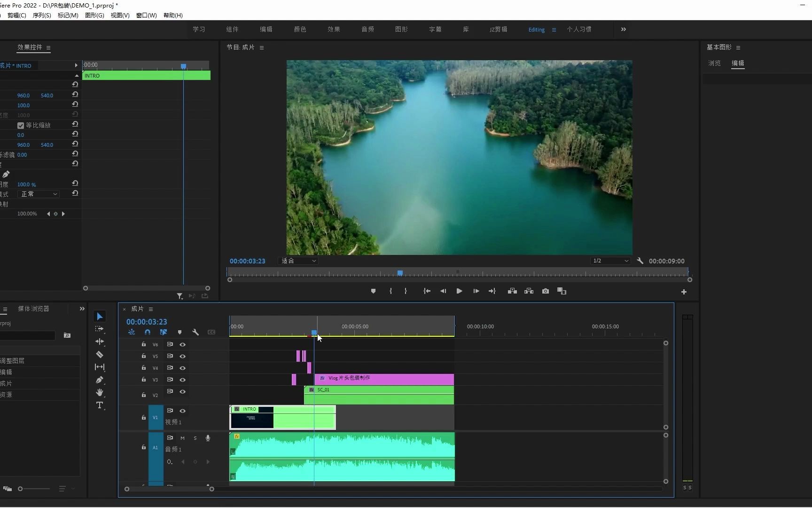Open the 适合 zoom level dropdown
The image size is (812, 508).
pos(299,261)
